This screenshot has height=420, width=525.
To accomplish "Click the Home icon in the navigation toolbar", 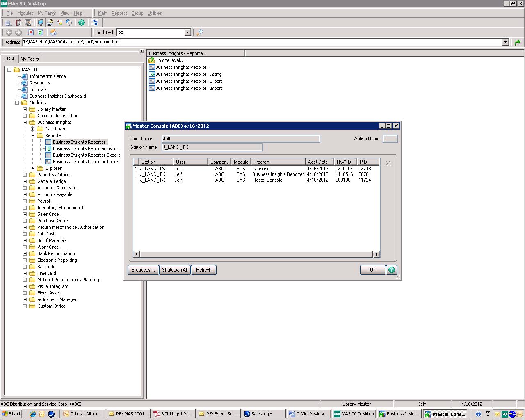I will tap(53, 32).
